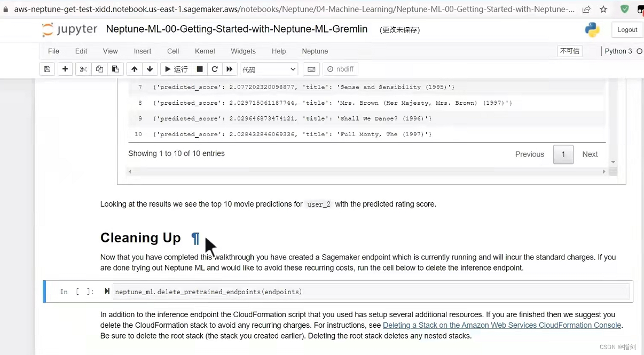
Task: Click the user_2 inline code text
Action: click(319, 204)
